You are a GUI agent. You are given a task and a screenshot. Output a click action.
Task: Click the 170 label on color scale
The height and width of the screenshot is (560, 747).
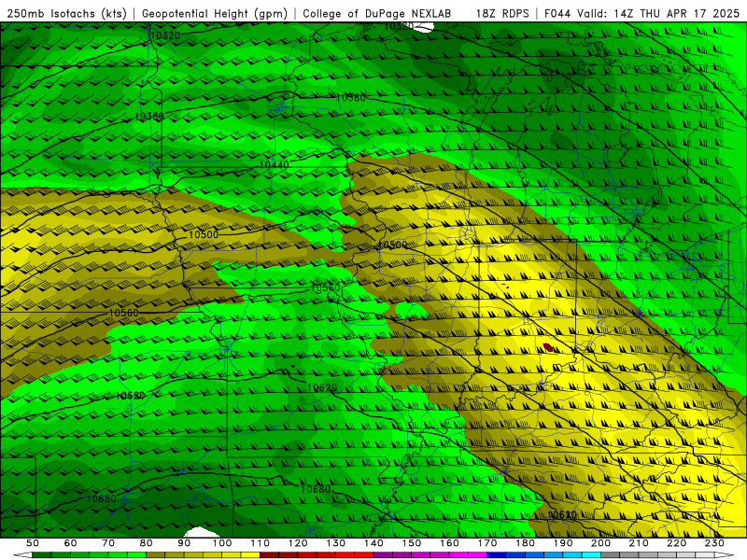coord(486,543)
